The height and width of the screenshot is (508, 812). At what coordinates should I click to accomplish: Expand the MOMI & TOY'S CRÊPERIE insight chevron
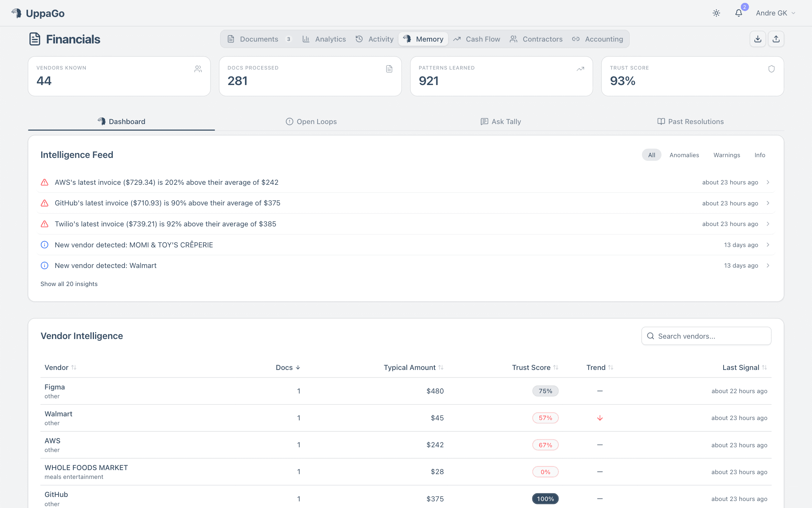click(x=768, y=245)
